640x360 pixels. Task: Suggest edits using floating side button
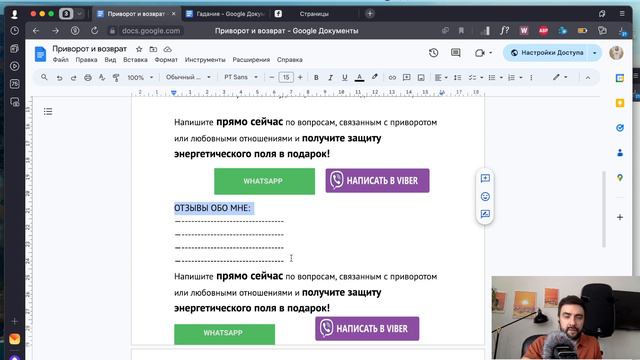click(485, 214)
